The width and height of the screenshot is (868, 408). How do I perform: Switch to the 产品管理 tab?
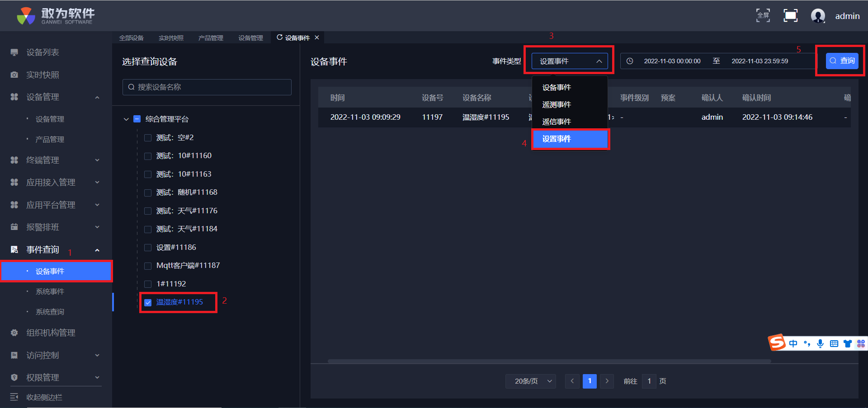point(211,38)
